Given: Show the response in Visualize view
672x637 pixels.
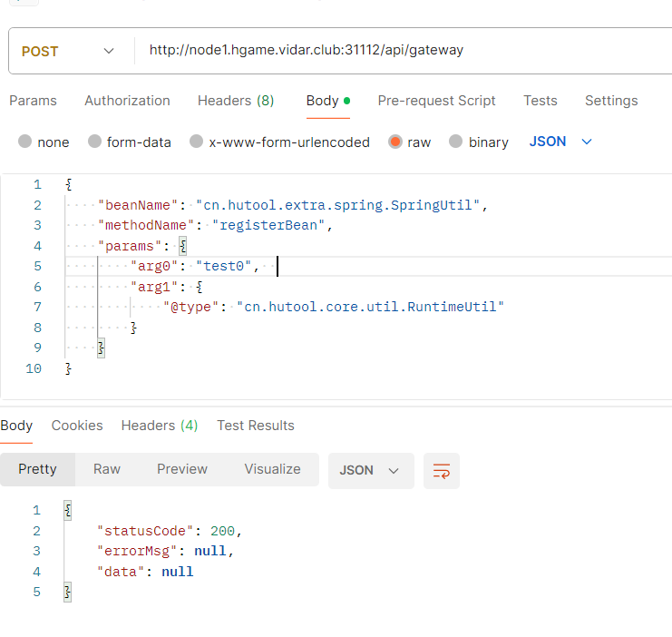Looking at the screenshot, I should tap(272, 469).
